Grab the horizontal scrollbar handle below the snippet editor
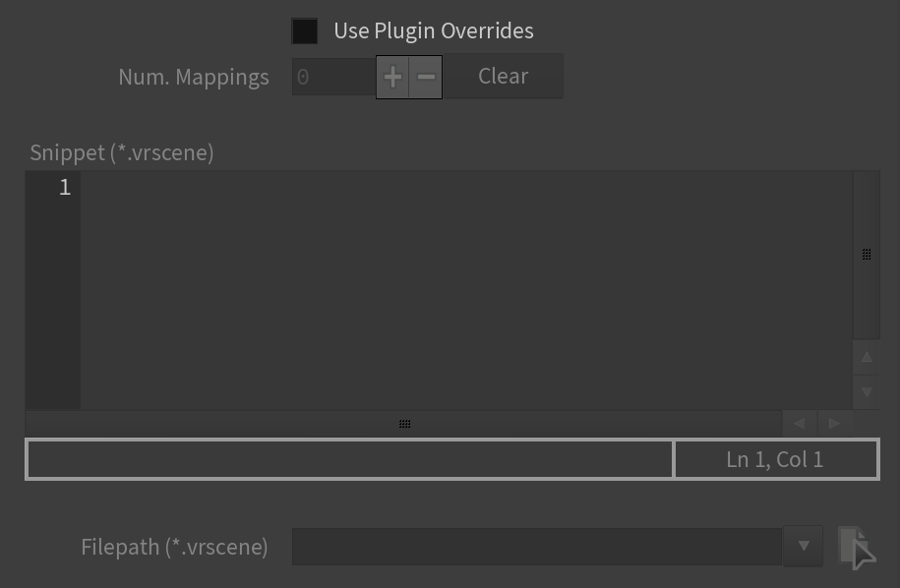The width and height of the screenshot is (900, 588). [x=404, y=424]
